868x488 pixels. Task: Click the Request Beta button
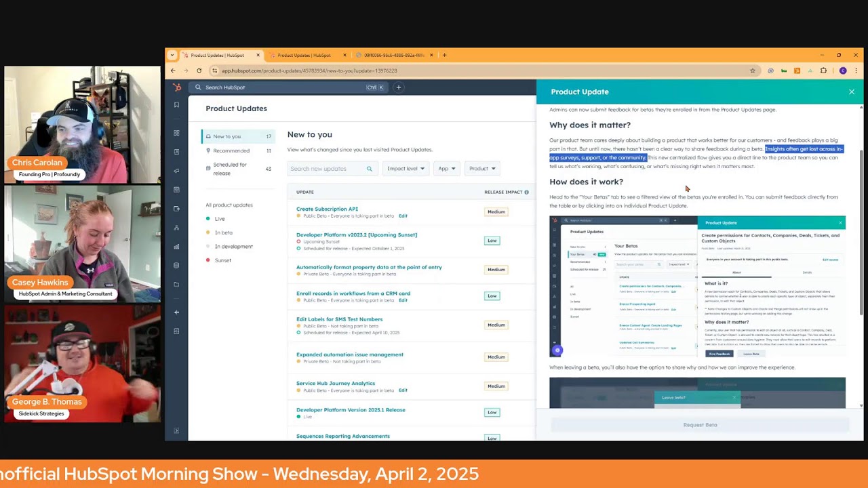coord(700,425)
